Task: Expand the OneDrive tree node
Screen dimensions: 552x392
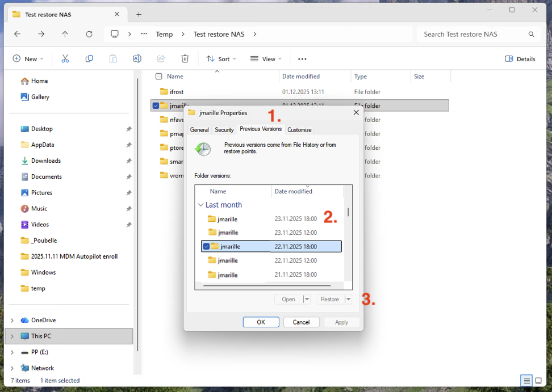Action: pyautogui.click(x=12, y=320)
